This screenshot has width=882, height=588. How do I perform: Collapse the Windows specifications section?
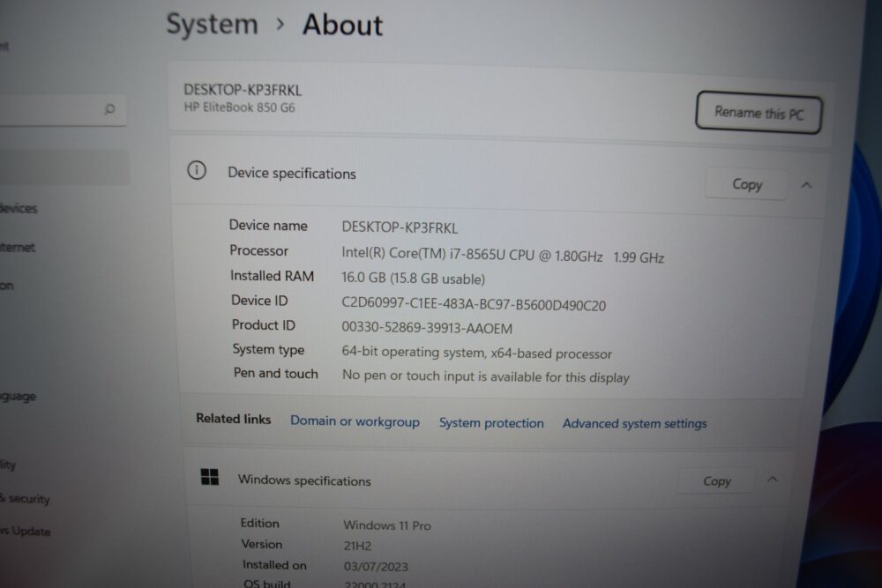[773, 480]
